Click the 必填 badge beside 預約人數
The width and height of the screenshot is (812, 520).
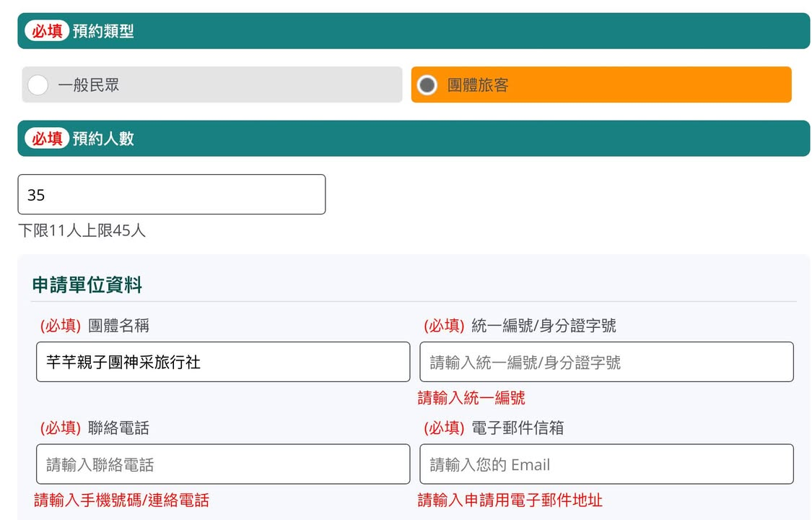pos(47,139)
